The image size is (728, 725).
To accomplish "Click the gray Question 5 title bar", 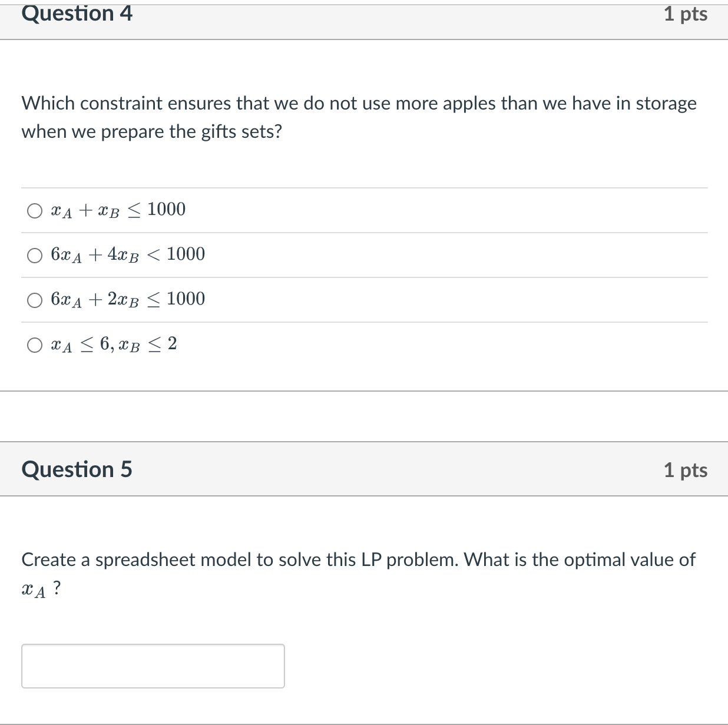I will pos(364,469).
